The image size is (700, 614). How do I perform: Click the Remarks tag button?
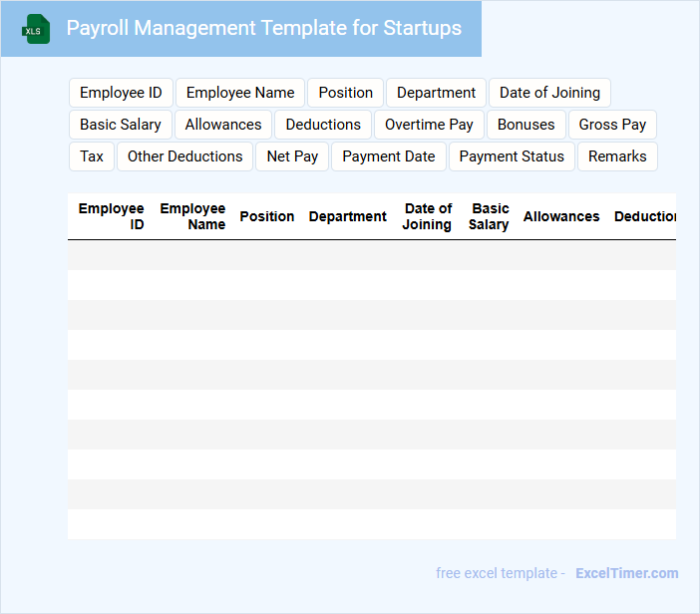617,156
